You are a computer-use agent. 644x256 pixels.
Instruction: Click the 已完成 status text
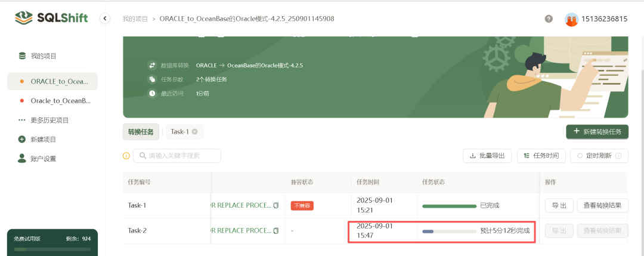pos(490,205)
